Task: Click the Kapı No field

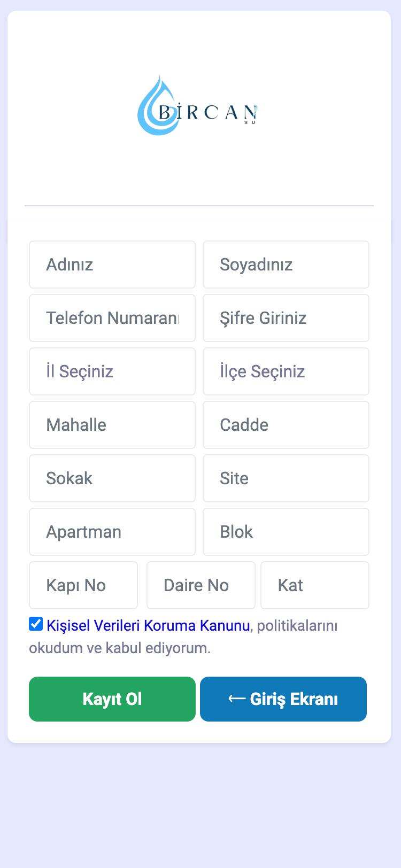Action: point(83,585)
